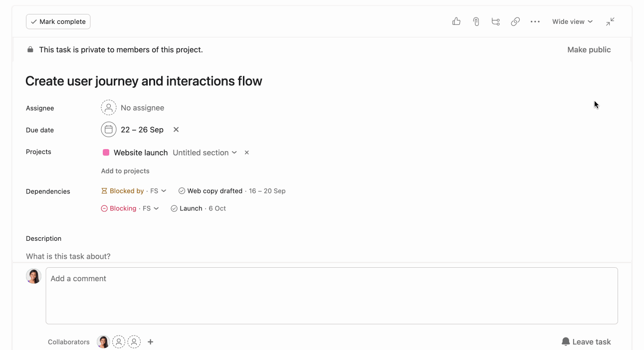Viewport: 644px width, 350px height.
Task: Open more actions with the three-dots icon
Action: tap(535, 21)
